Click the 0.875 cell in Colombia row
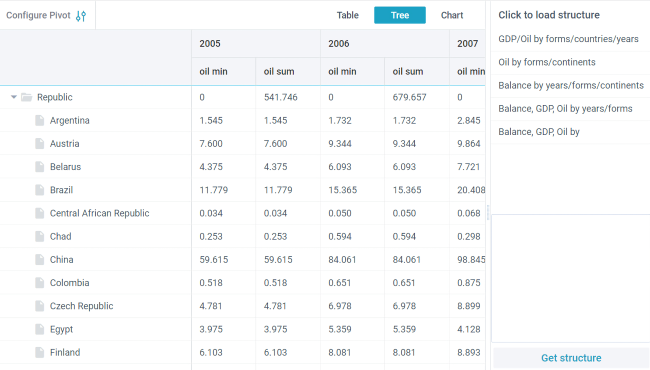650x370 pixels. click(x=468, y=283)
